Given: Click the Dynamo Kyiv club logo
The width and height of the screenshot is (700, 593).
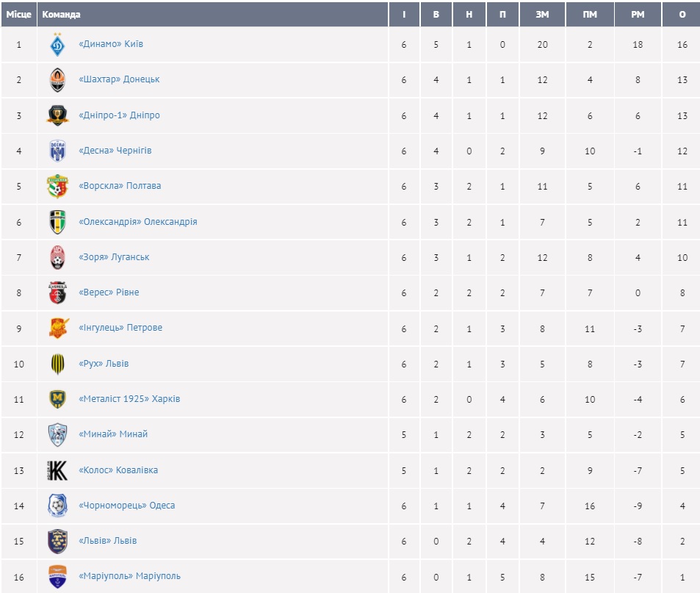Looking at the screenshot, I should (x=57, y=45).
